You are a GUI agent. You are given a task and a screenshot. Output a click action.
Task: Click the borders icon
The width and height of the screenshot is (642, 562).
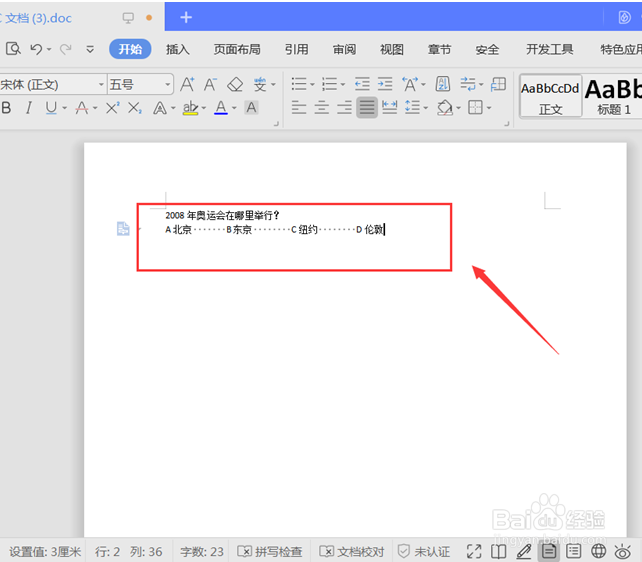tap(475, 108)
